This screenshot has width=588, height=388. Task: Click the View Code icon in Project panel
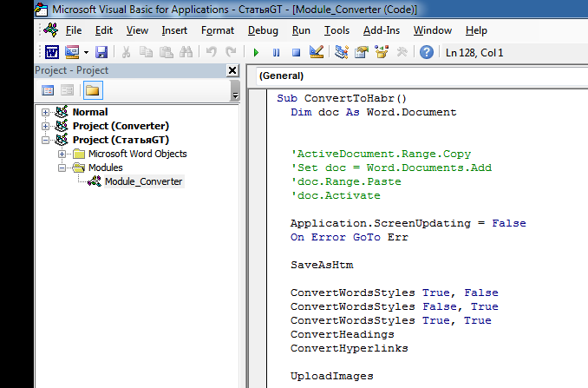pyautogui.click(x=49, y=90)
